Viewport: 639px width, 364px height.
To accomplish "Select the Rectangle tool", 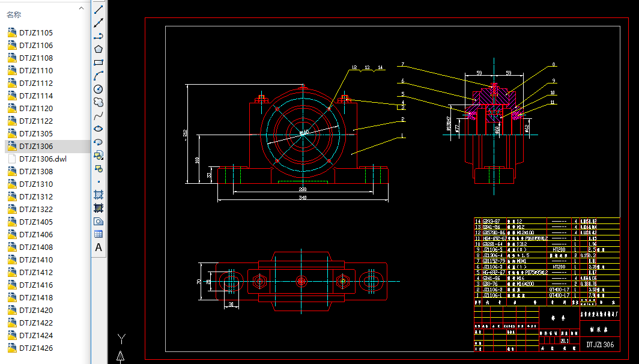I will (x=98, y=62).
